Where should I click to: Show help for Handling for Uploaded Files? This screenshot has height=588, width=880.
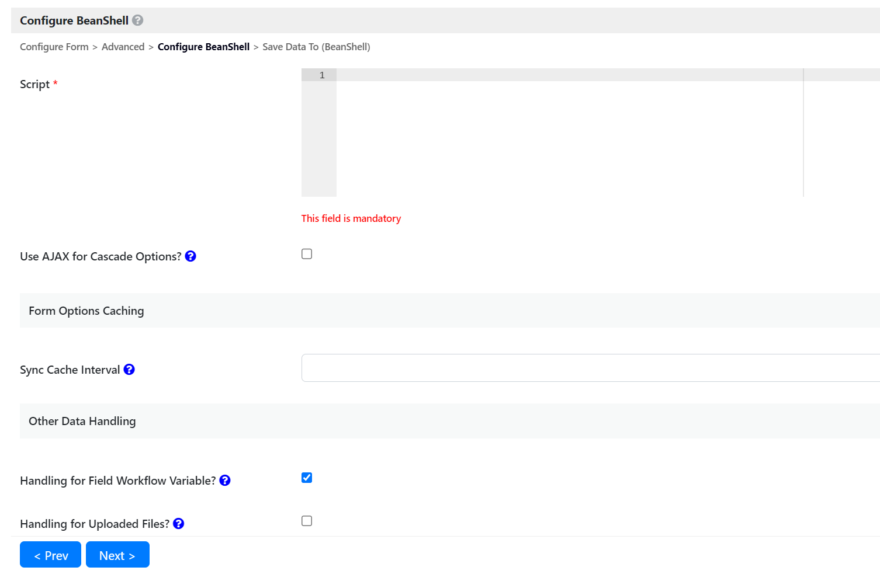tap(179, 524)
